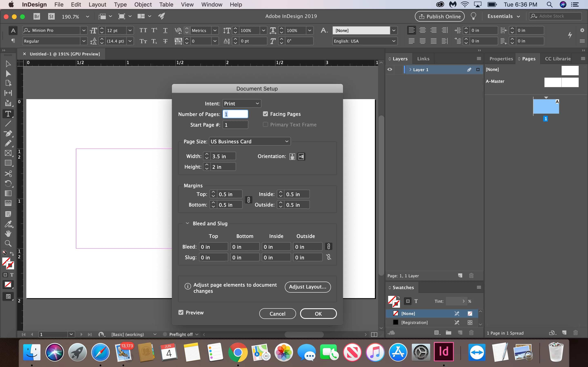The image size is (588, 367).
Task: Open the Intent dropdown
Action: pyautogui.click(x=242, y=104)
